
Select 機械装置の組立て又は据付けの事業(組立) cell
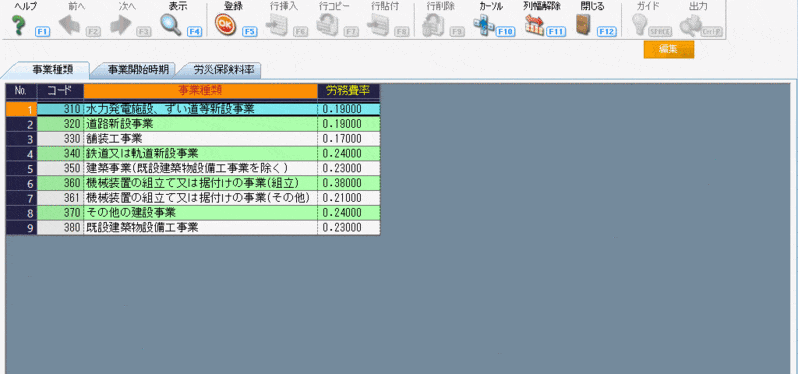(201, 183)
